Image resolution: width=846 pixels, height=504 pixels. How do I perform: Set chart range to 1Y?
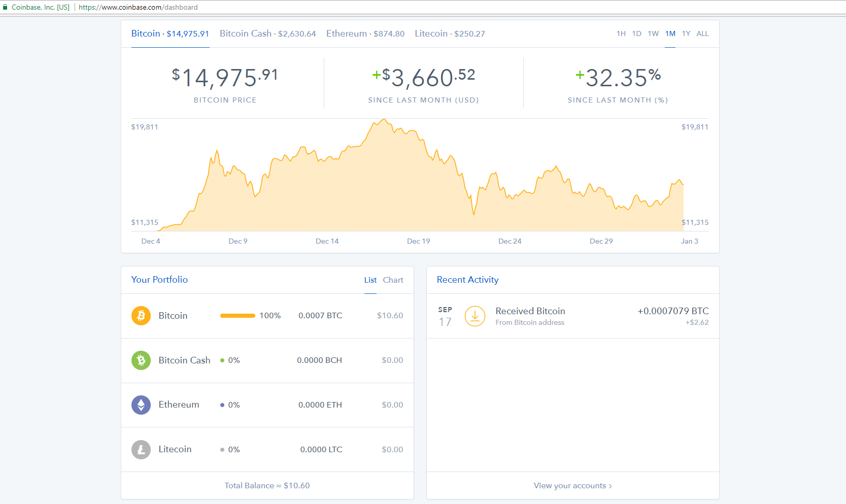click(686, 33)
